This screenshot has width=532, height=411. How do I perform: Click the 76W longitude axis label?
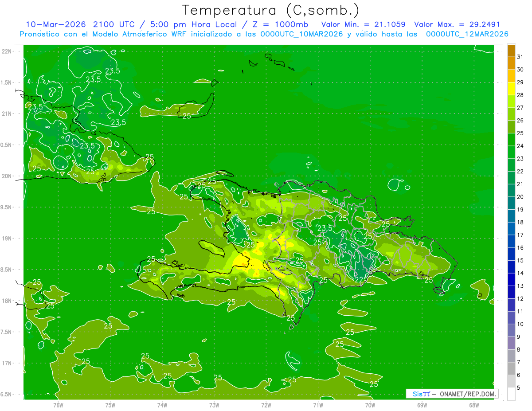58,405
